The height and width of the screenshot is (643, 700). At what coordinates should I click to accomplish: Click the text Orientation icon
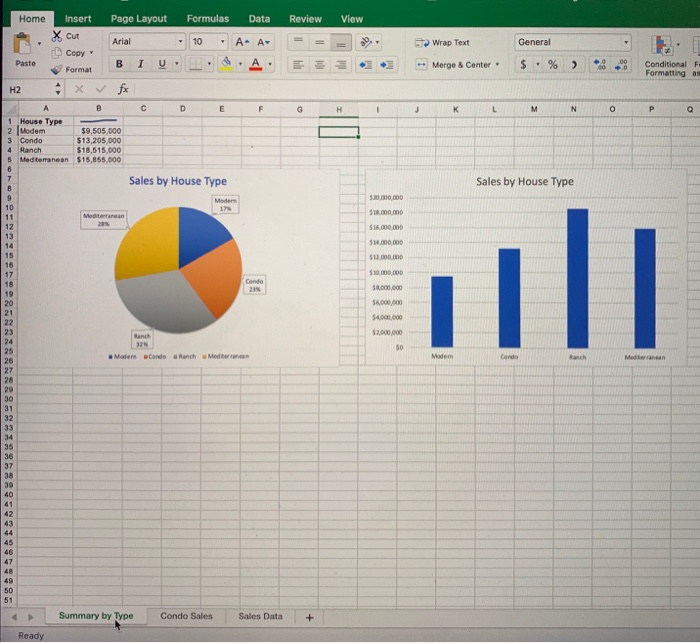(366, 42)
